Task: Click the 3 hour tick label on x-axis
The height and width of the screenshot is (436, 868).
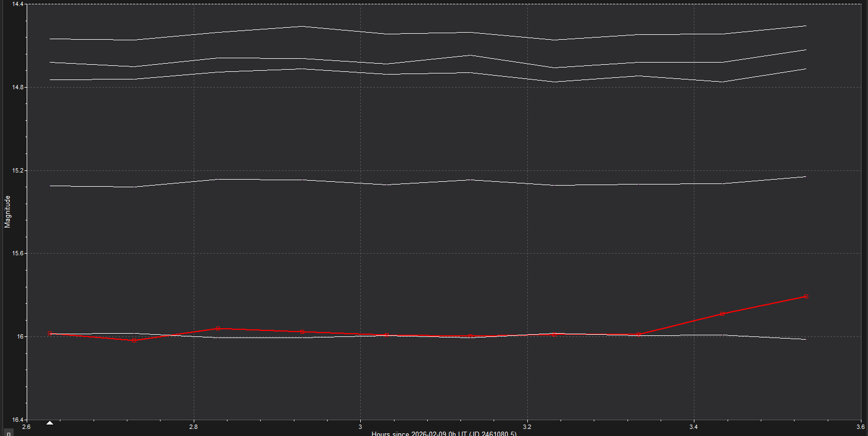Action: pyautogui.click(x=360, y=427)
